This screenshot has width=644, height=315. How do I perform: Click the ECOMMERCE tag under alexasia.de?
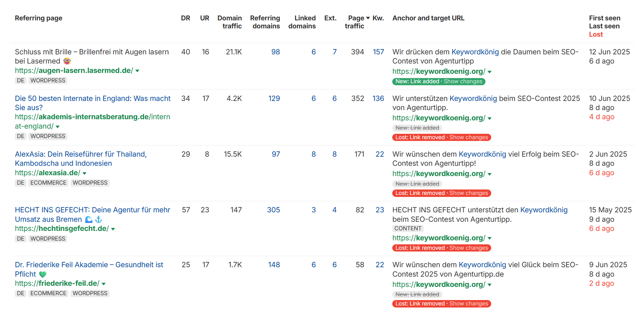coord(48,183)
